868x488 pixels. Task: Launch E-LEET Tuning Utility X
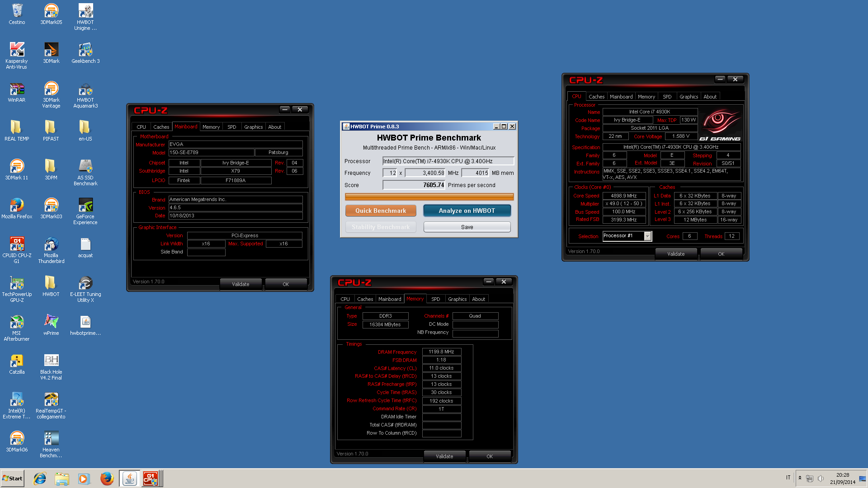click(x=85, y=289)
